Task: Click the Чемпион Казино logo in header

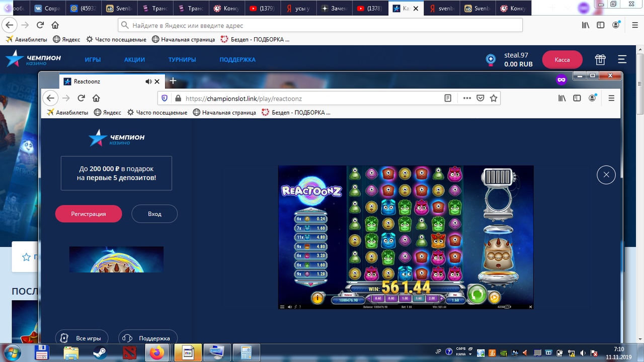Action: click(x=33, y=59)
